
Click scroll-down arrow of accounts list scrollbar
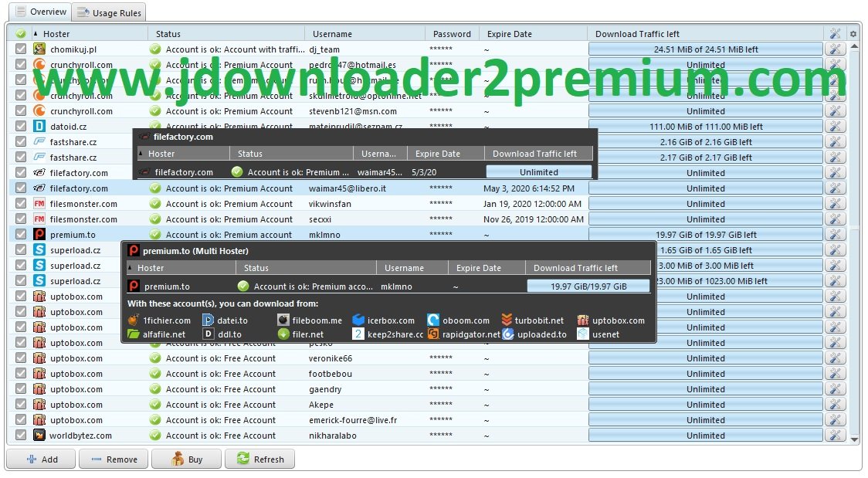tap(854, 439)
